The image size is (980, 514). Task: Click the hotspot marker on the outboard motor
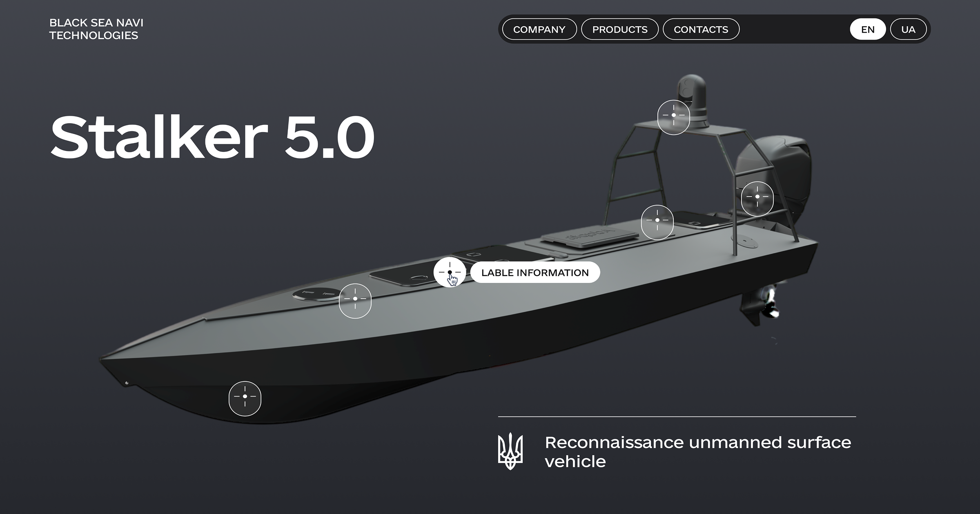[757, 197]
